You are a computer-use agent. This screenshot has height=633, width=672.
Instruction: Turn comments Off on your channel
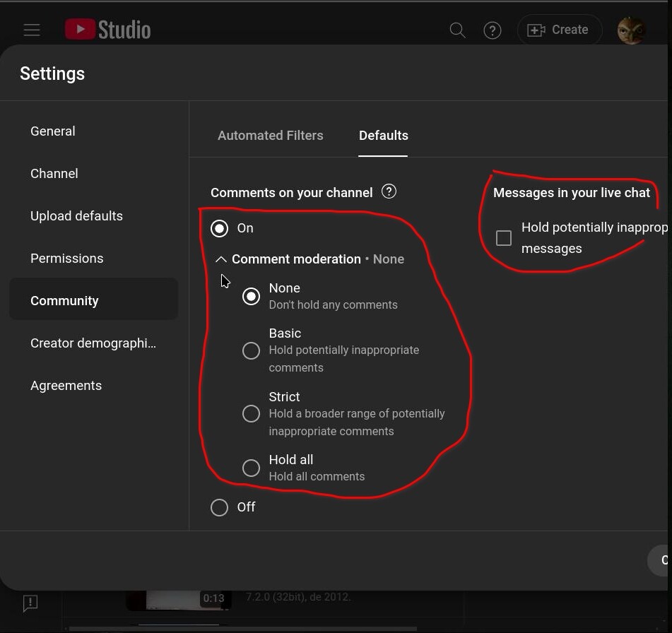pyautogui.click(x=220, y=507)
